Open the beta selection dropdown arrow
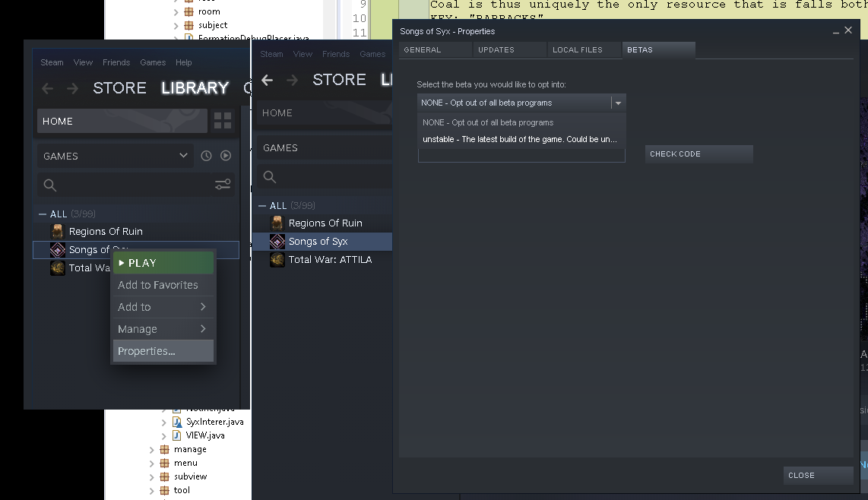868x500 pixels. point(618,103)
